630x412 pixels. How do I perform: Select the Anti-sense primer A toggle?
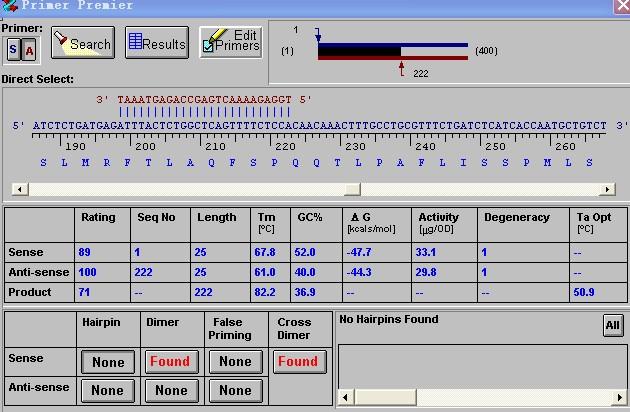click(x=29, y=50)
